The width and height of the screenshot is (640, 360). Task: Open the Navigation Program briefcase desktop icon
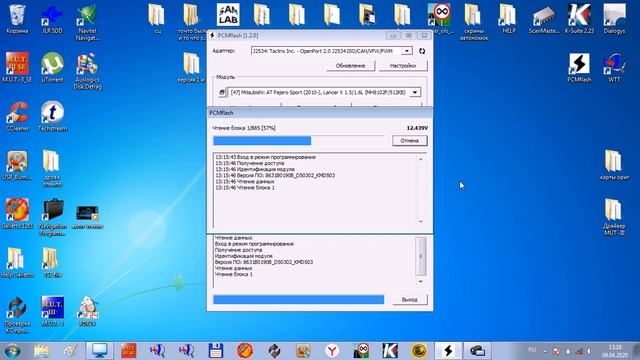pos(53,217)
